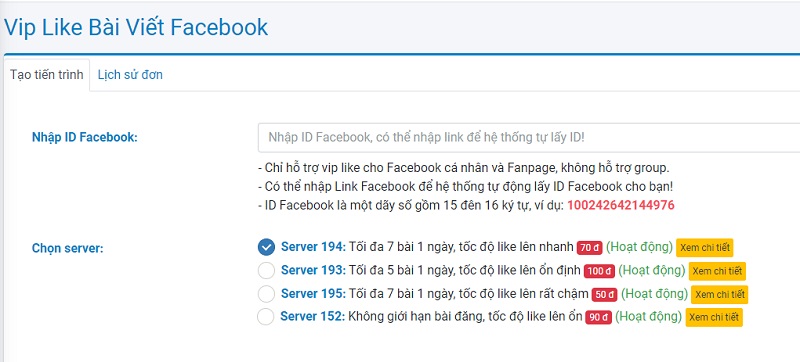Screen dimensions: 800x362
Task: Select the Server 152 radio option
Action: coord(266,317)
